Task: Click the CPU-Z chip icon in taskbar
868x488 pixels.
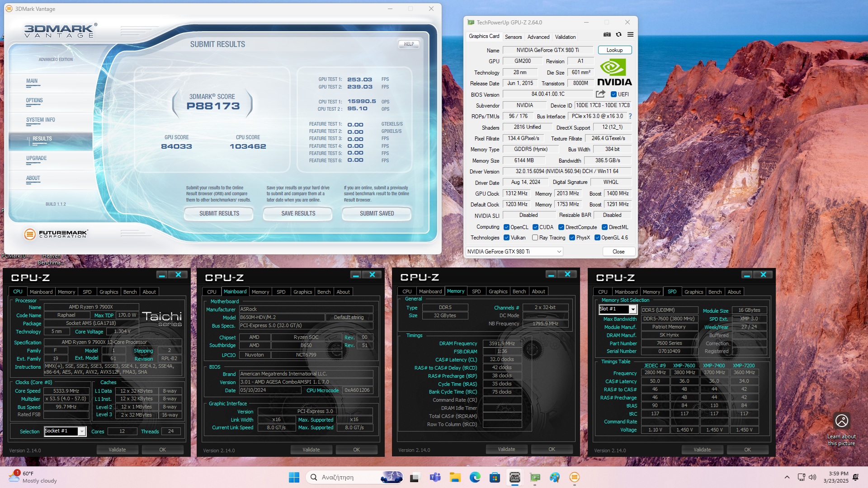Action: tap(514, 477)
